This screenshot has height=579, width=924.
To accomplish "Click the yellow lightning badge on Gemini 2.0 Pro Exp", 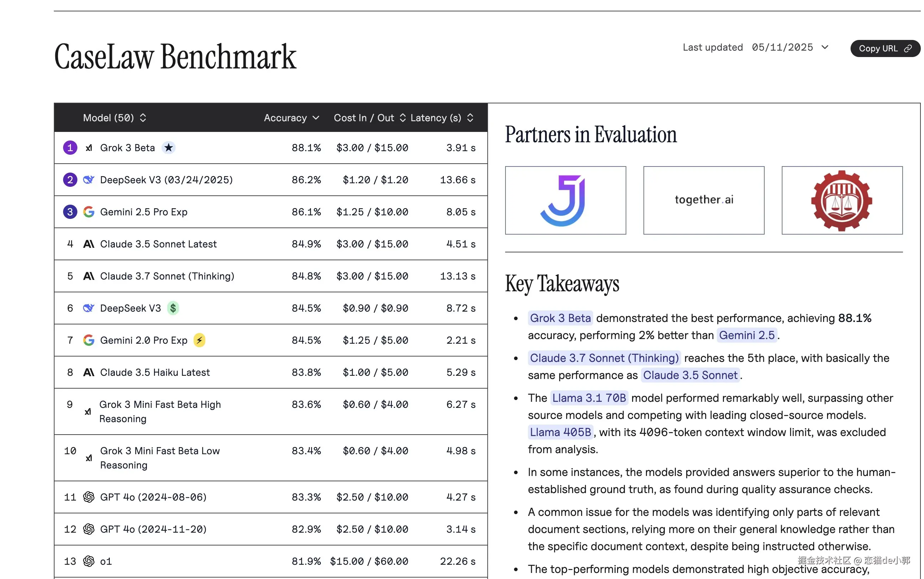I will [199, 340].
